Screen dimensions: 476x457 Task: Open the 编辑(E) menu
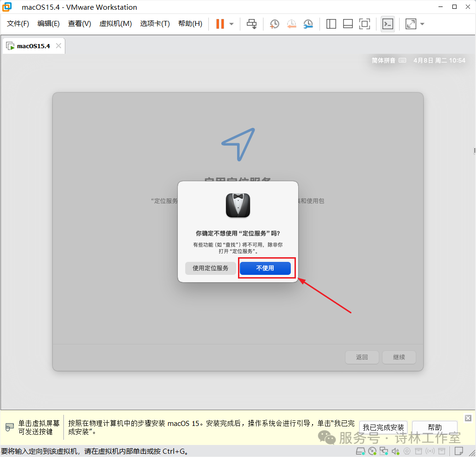pos(49,23)
